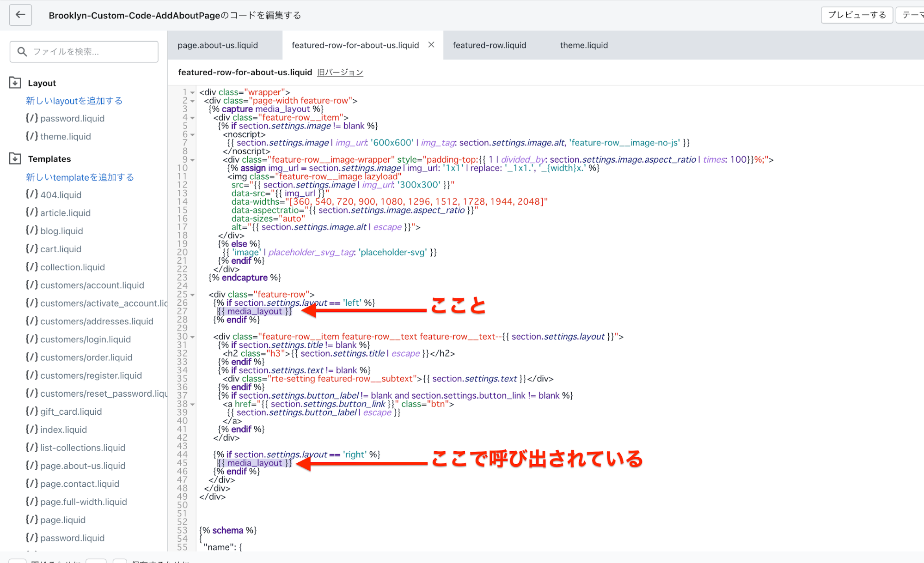Click the プレビューする button
924x563 pixels.
click(x=857, y=15)
